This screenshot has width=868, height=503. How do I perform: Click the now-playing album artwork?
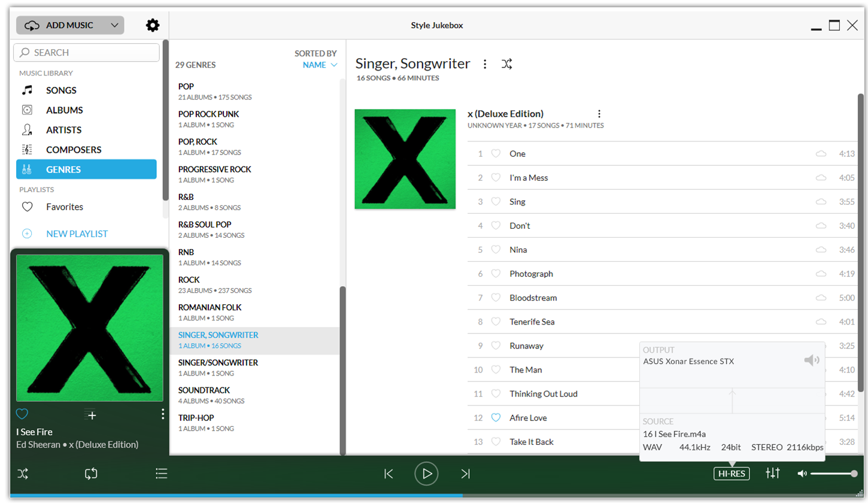(x=90, y=328)
